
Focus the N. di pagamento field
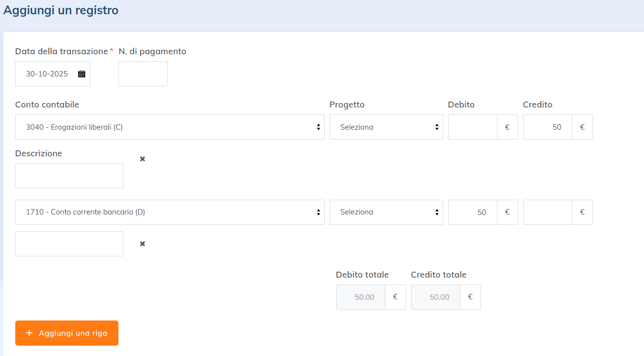[x=143, y=74]
